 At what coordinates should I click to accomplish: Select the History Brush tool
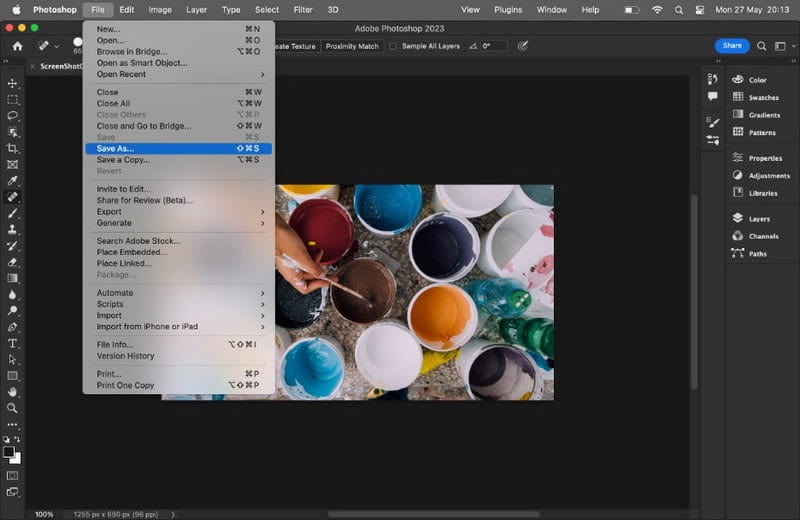point(12,246)
